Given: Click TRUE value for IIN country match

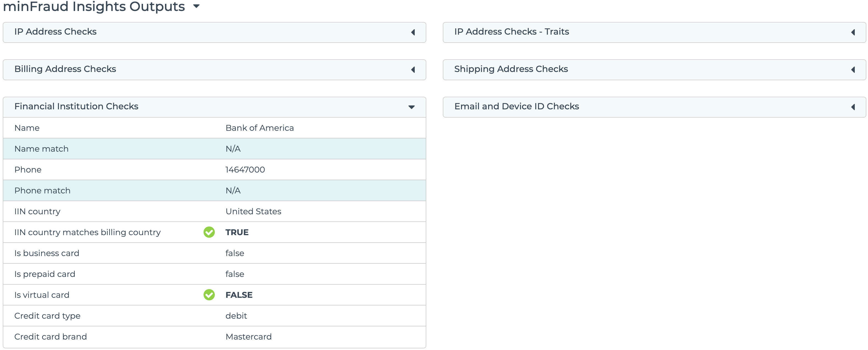Looking at the screenshot, I should click(237, 232).
